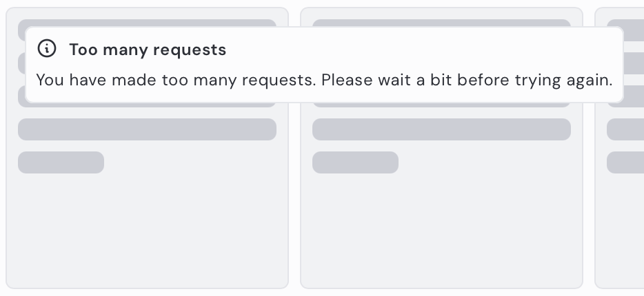Click first card's bar edge peeking under toast
The image size is (644, 296).
147,105
